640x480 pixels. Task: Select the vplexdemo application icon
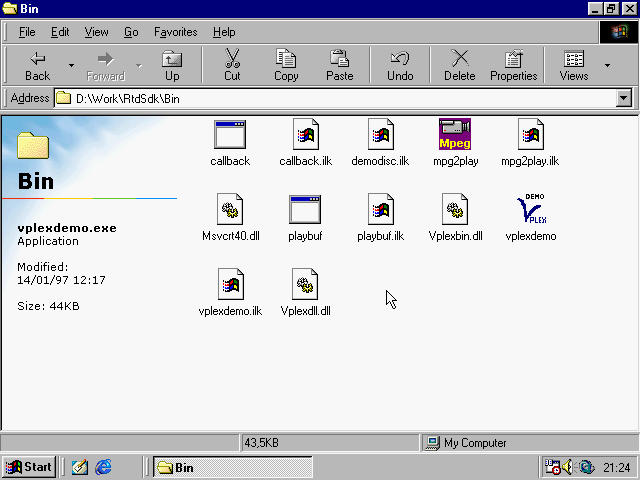point(530,210)
